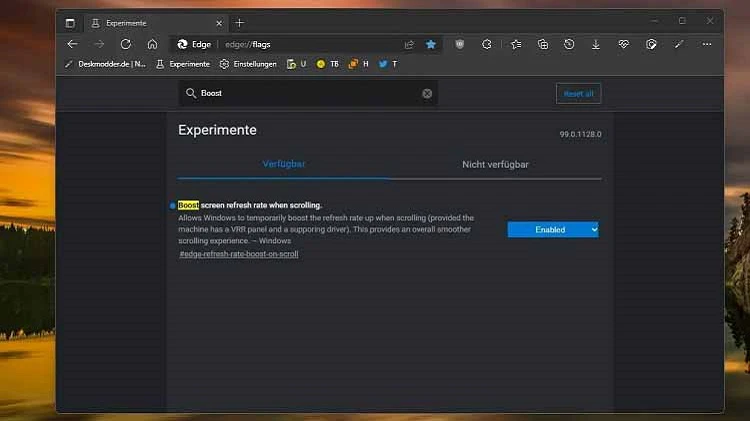
Task: Open the extensions puzzle icon
Action: tap(486, 44)
